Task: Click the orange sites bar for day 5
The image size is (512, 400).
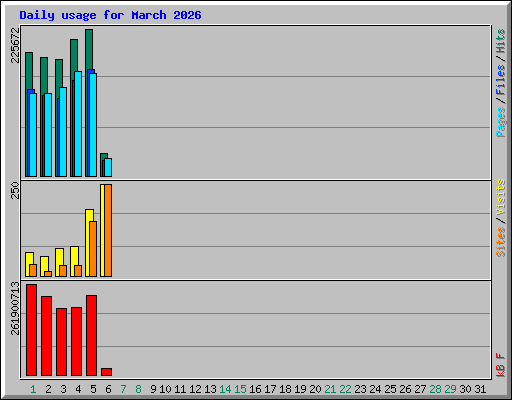Action: (93, 249)
